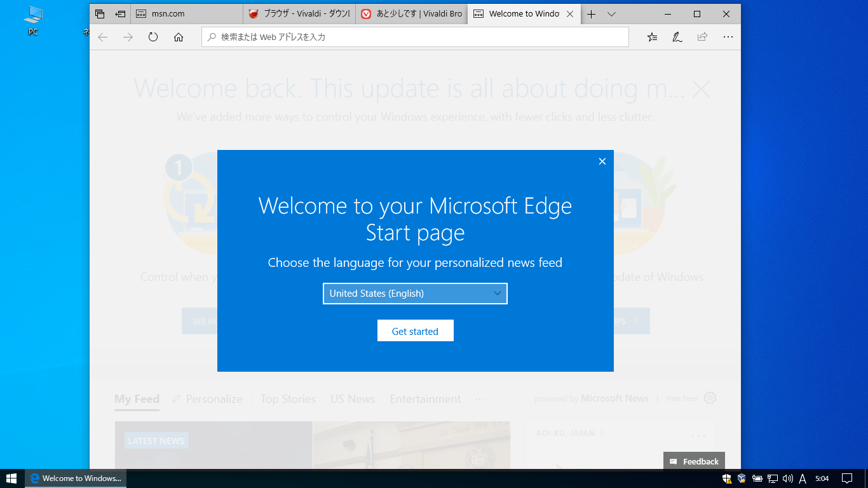Dismiss the Welcome back banner
The height and width of the screenshot is (488, 868).
point(701,90)
